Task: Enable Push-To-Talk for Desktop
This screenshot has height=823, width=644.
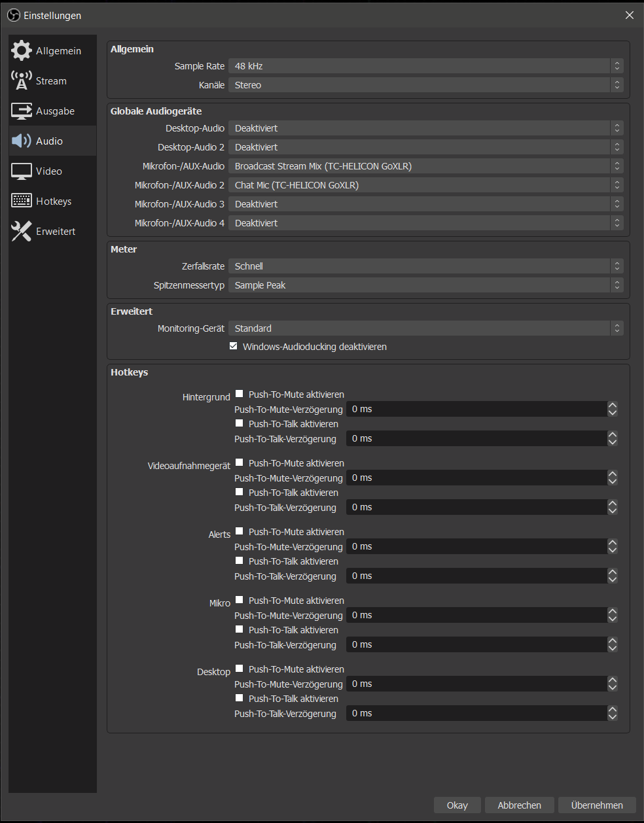Action: 240,698
